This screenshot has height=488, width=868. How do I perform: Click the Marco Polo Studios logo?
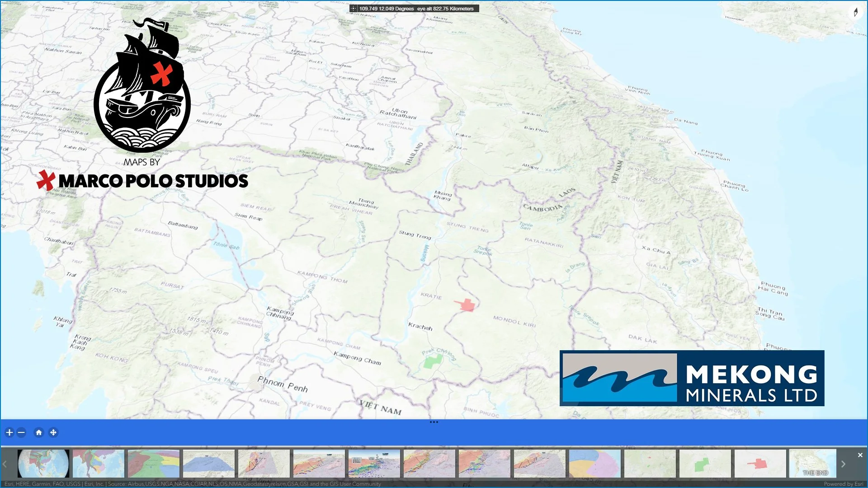point(142,104)
